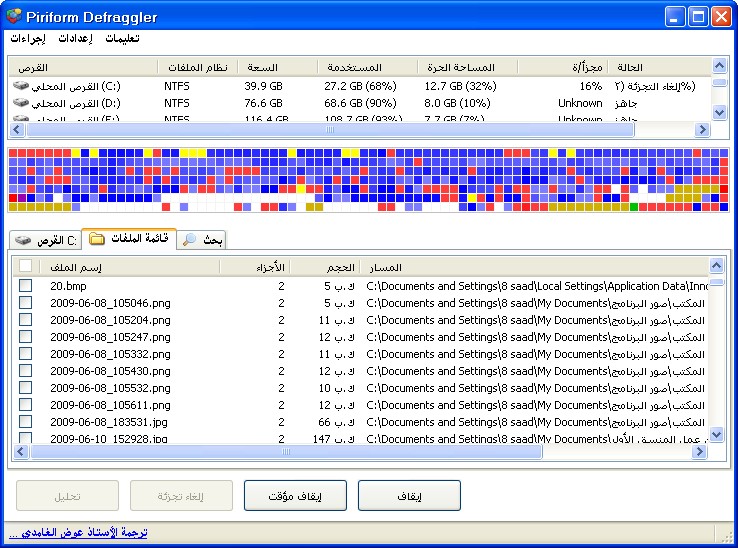Switch to the القرص C: tab
Viewport: 738px width, 548px height.
point(46,240)
